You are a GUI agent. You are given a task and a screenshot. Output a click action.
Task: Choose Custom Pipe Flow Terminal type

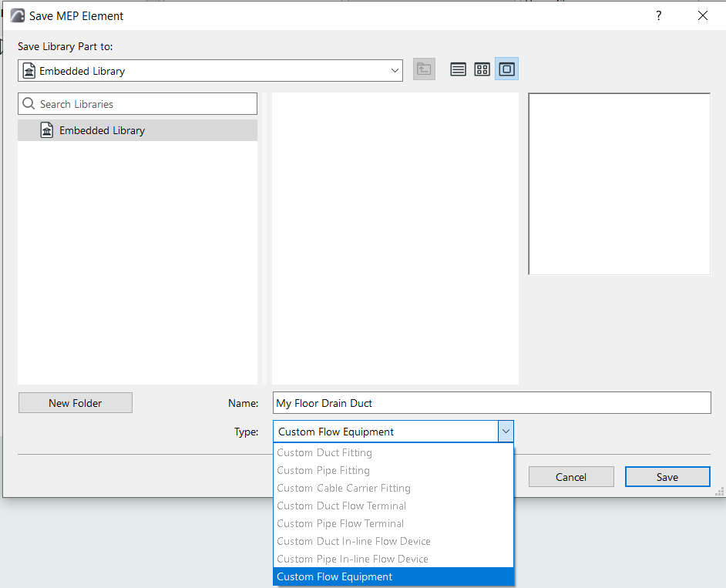point(393,523)
